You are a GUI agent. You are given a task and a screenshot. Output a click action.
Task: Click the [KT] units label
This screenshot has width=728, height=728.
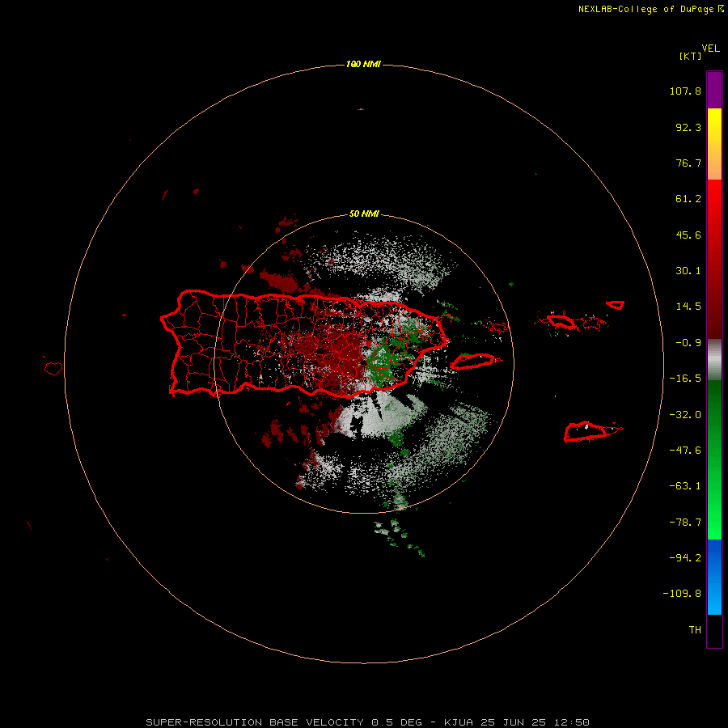[690, 56]
